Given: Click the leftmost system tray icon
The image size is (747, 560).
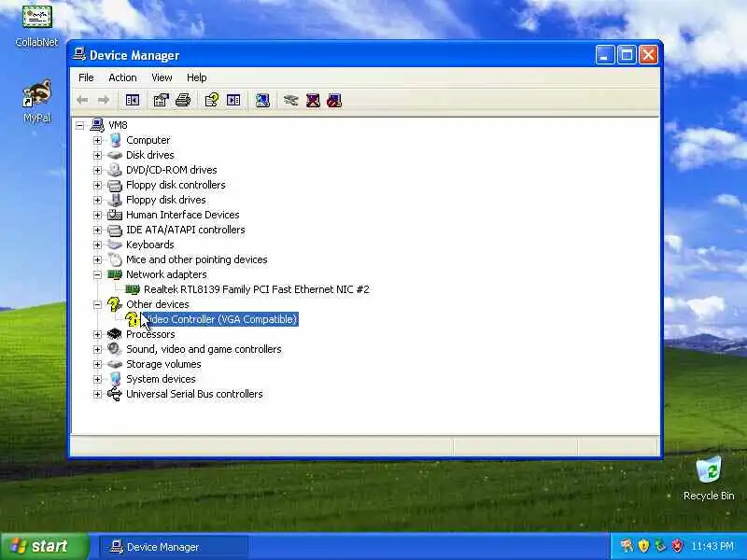Looking at the screenshot, I should 627,546.
